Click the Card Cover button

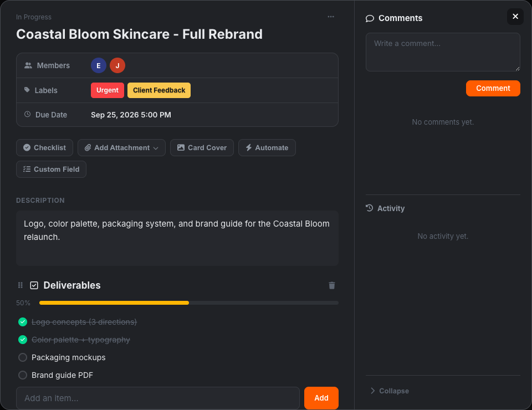pyautogui.click(x=202, y=148)
